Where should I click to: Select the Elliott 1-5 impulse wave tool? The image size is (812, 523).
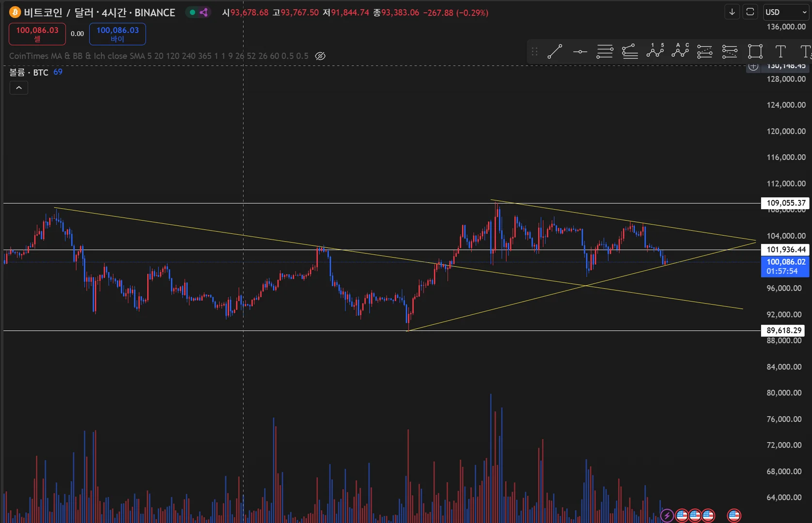coord(655,51)
